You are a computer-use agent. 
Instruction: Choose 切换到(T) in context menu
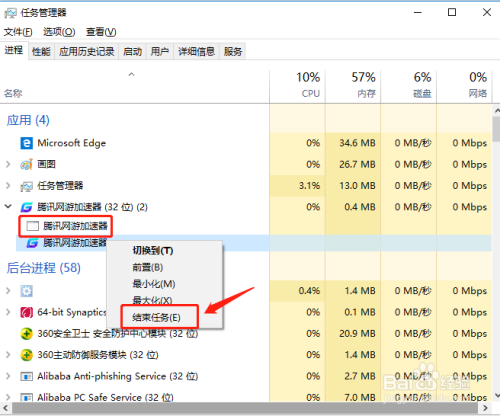(153, 250)
